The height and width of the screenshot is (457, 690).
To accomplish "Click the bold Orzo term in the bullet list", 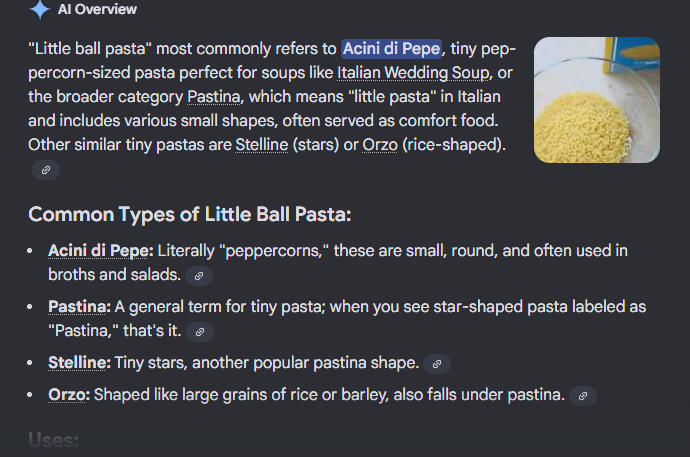I will (x=69, y=395).
